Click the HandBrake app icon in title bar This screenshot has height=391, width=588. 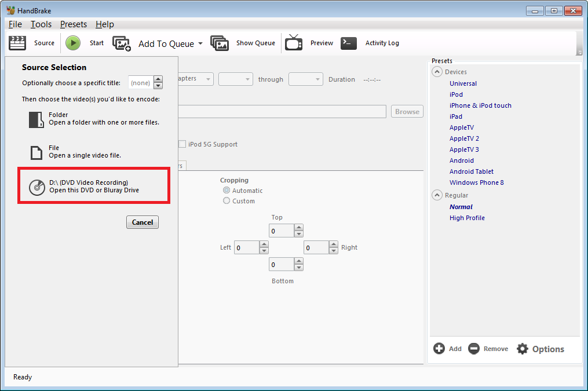pyautogui.click(x=10, y=10)
